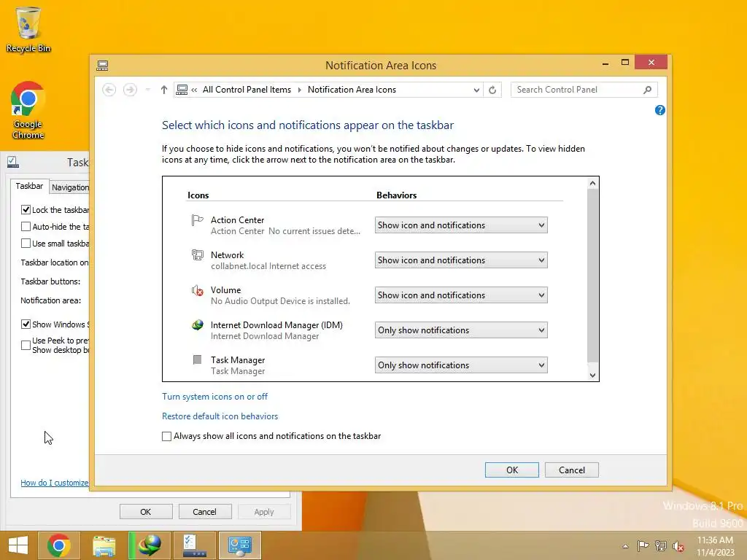Open the Recycle Bin desktop icon

coord(28,29)
